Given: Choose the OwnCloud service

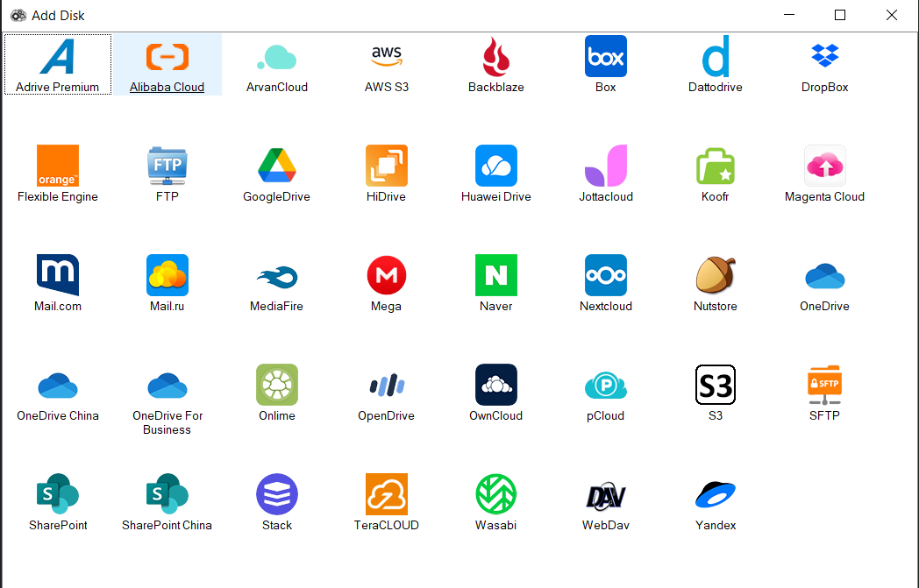Looking at the screenshot, I should [x=495, y=392].
